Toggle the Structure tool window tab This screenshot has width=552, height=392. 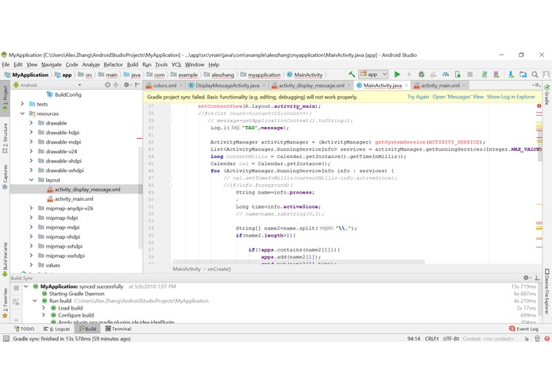click(5, 138)
